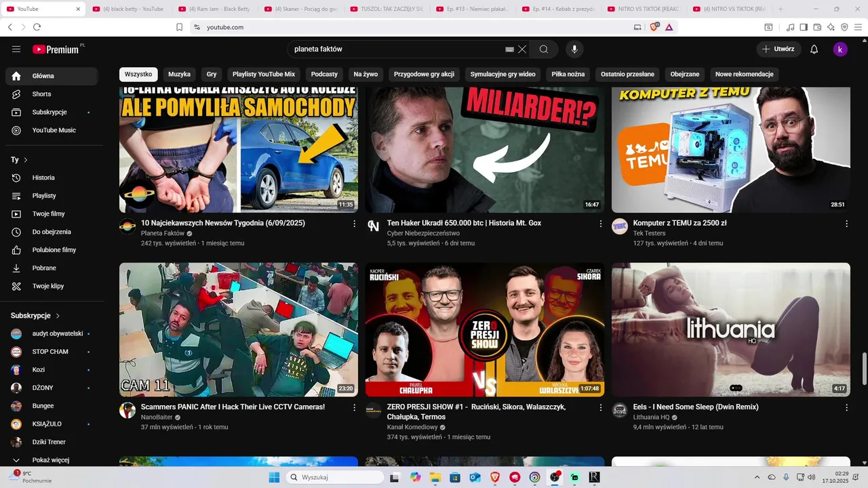Open Brave Shields lion icon
868x488 pixels.
click(x=655, y=27)
